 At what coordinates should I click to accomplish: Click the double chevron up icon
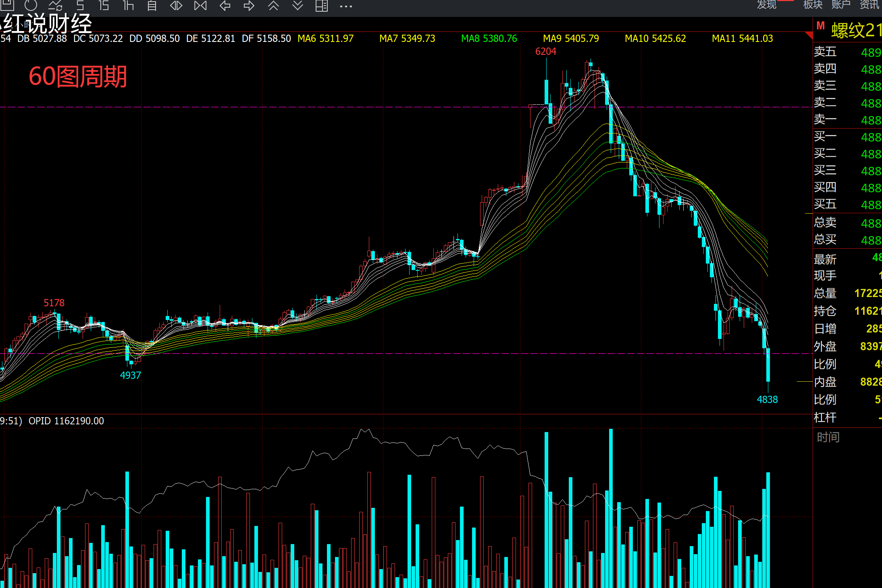(273, 5)
